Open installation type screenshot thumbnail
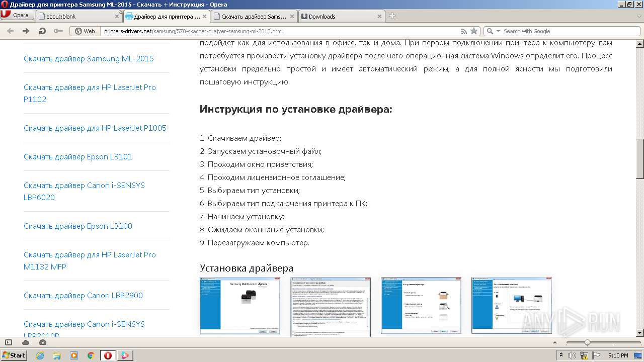 pyautogui.click(x=421, y=305)
